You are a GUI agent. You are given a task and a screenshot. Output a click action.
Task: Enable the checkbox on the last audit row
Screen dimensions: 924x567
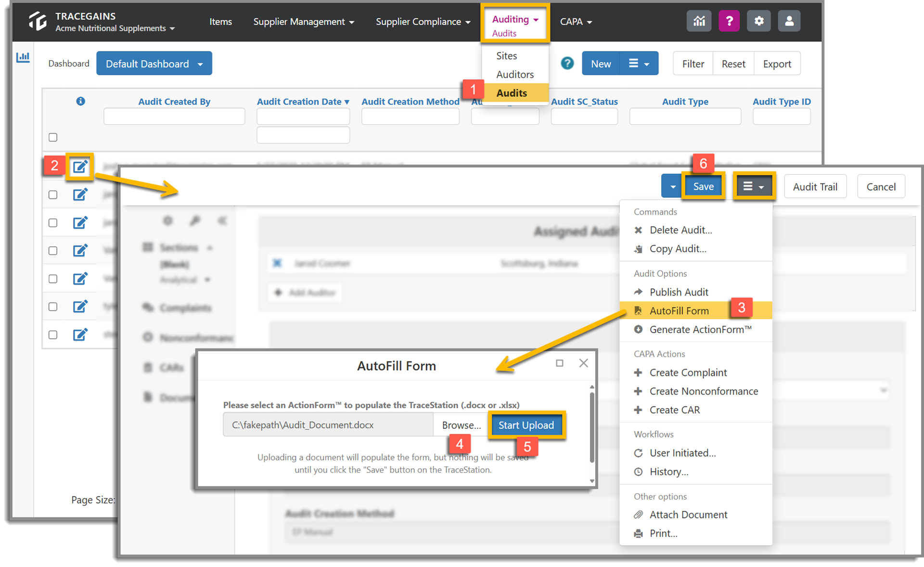coord(52,335)
